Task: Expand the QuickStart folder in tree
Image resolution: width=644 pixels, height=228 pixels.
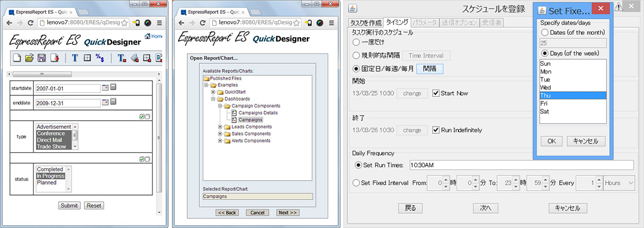Action: (x=213, y=92)
